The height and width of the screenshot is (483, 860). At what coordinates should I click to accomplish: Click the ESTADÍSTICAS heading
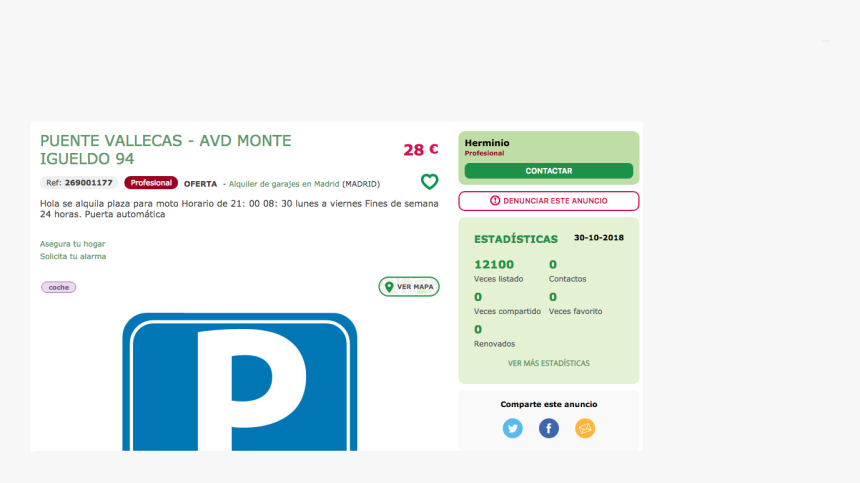(x=516, y=239)
